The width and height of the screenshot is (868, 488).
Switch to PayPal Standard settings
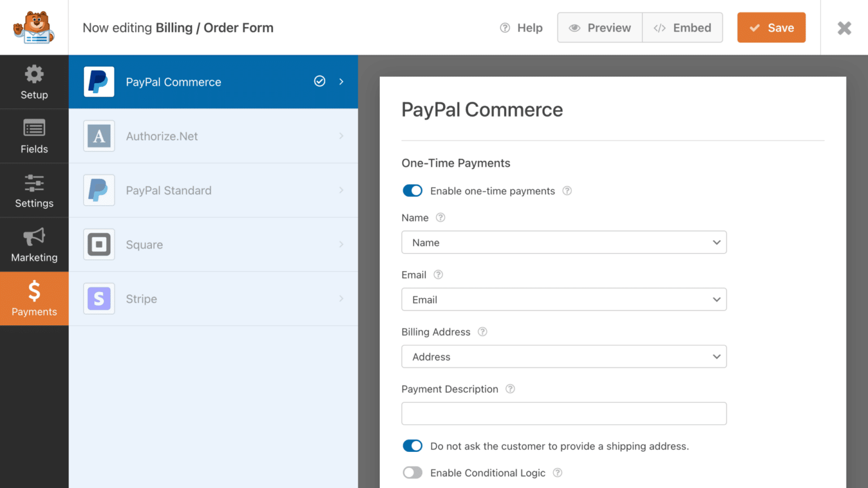[x=214, y=190]
